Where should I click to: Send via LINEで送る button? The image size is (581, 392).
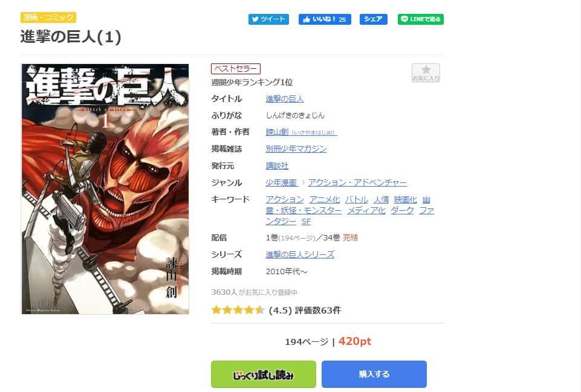coord(421,19)
